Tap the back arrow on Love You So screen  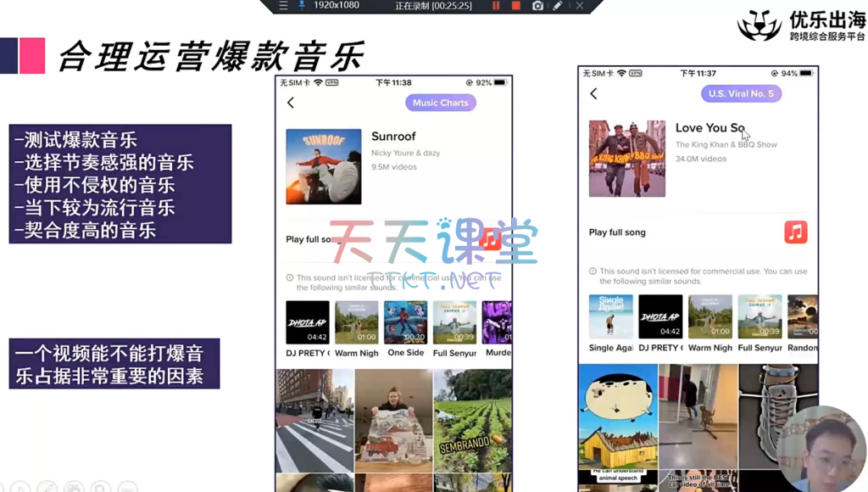click(593, 94)
